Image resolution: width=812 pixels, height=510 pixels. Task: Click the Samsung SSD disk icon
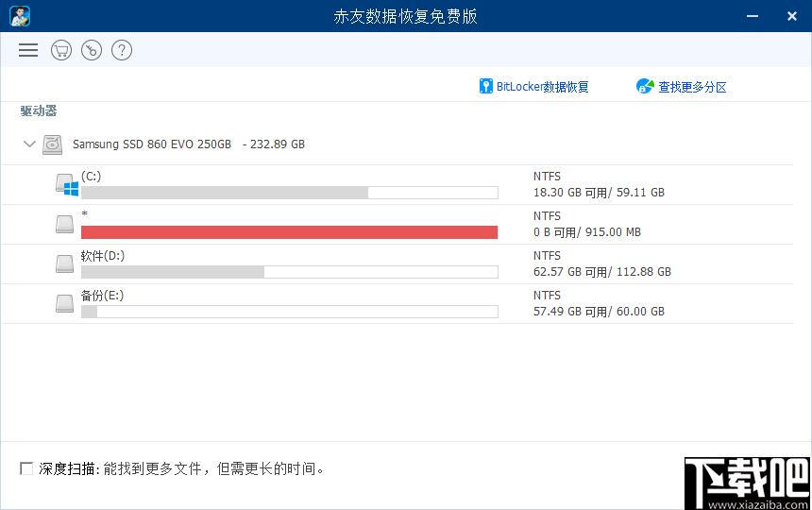pos(52,144)
